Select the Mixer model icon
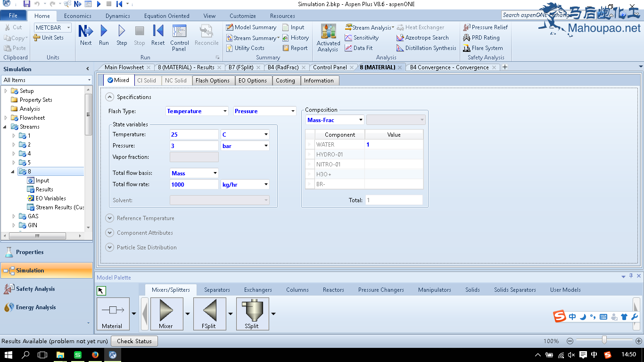The width and height of the screenshot is (644, 362). [166, 313]
